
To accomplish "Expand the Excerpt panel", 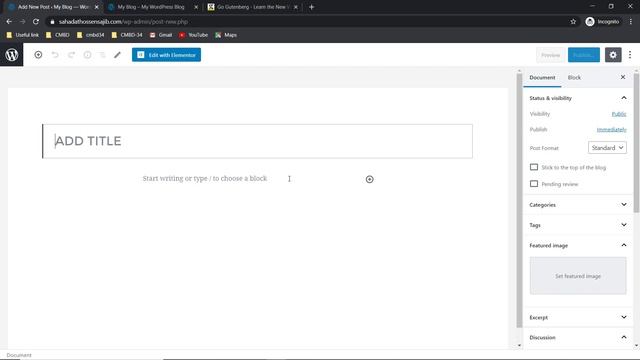I will click(x=578, y=317).
